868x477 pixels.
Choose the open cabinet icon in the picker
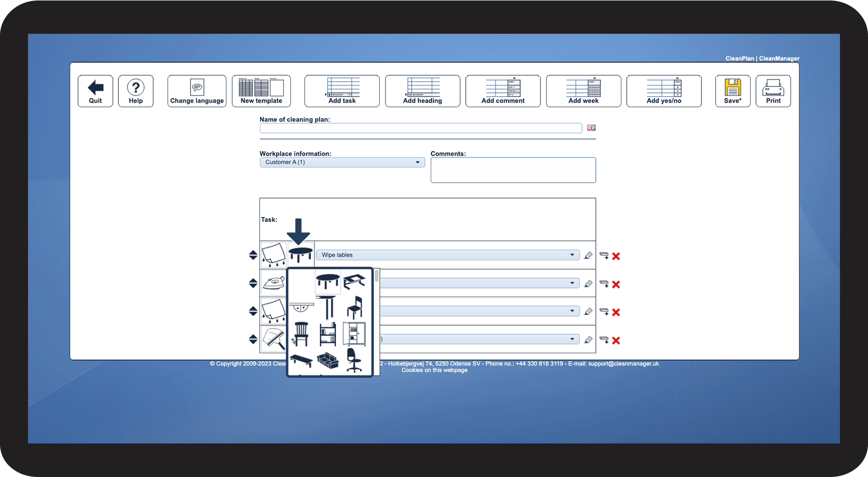354,334
